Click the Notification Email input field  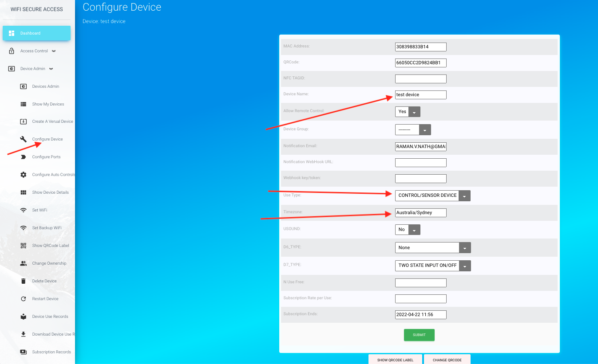pyautogui.click(x=421, y=147)
